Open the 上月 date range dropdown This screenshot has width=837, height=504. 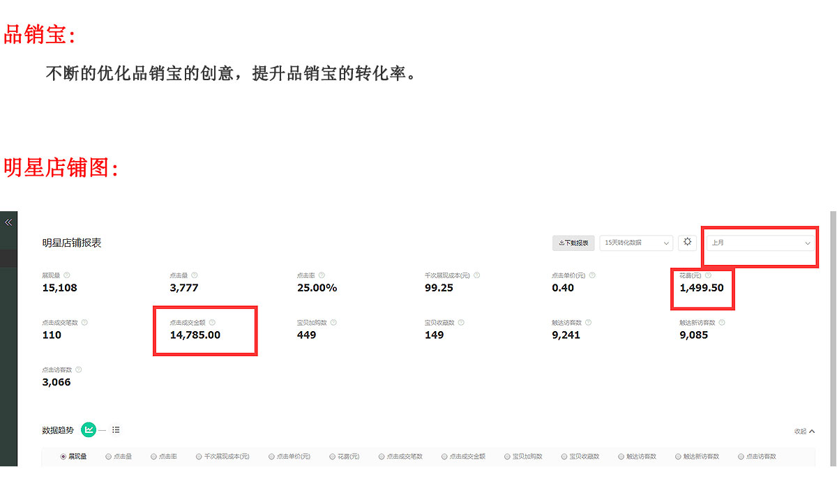click(760, 243)
